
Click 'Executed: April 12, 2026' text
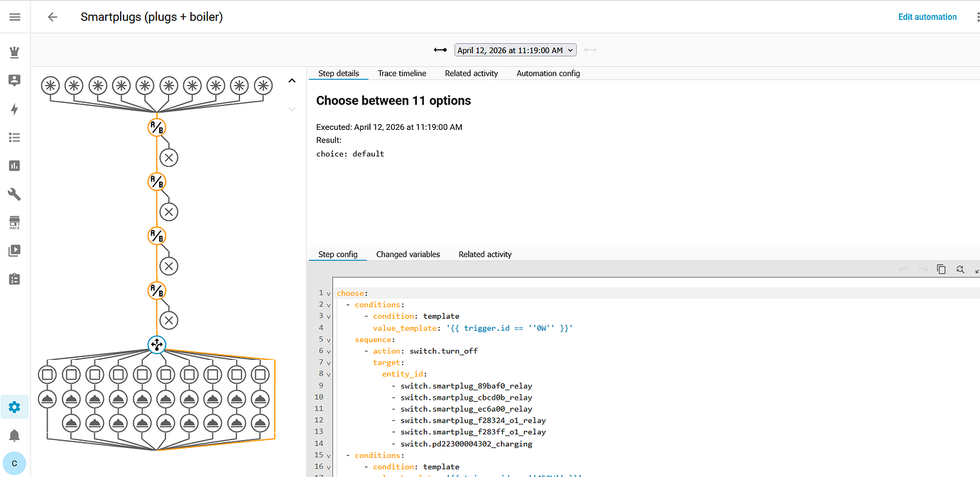pos(389,127)
